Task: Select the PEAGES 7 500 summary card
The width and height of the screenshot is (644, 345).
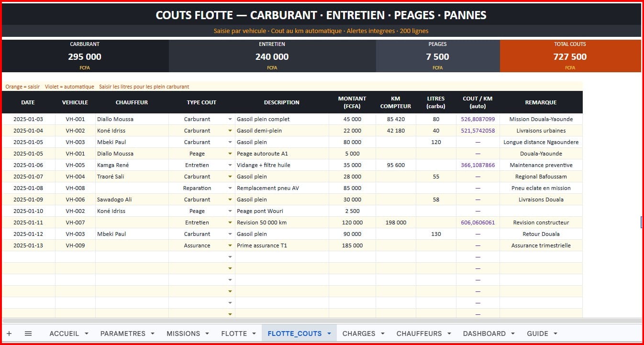Action: tap(438, 56)
